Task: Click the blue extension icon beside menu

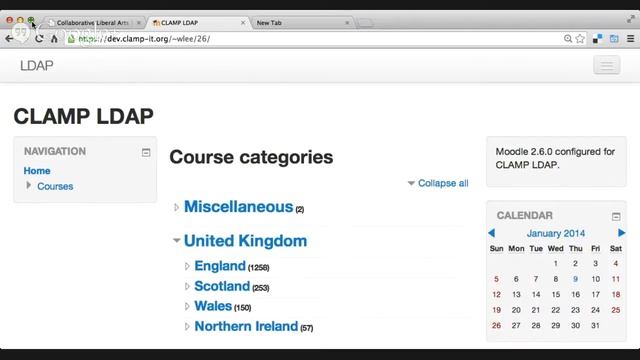Action: (614, 39)
